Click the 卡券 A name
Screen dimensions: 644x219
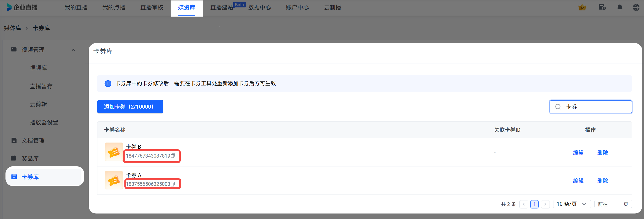click(x=134, y=175)
